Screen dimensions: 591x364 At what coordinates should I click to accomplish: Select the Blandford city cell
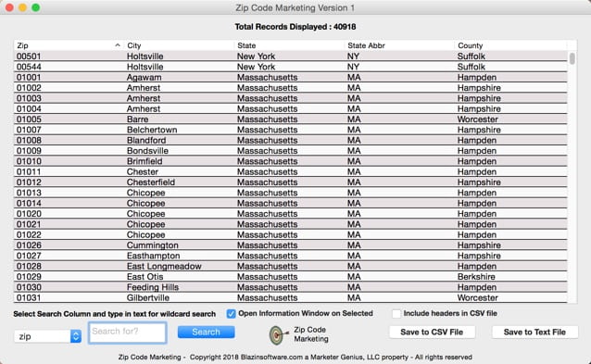(146, 140)
